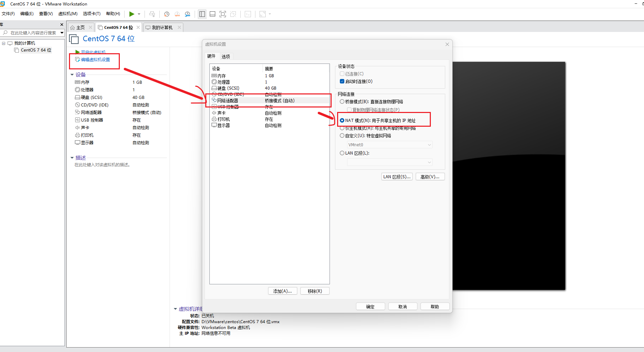Toggle 复制物理网络连接状态(P) checkbox
The image size is (644, 352).
[349, 110]
